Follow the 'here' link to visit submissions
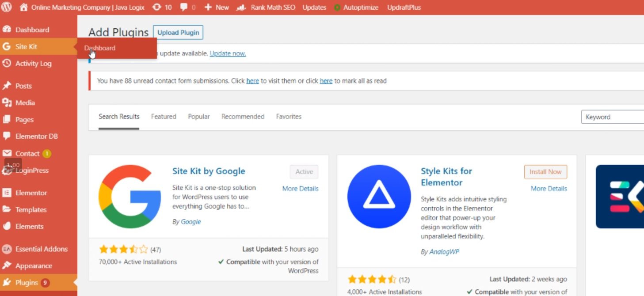 point(252,81)
